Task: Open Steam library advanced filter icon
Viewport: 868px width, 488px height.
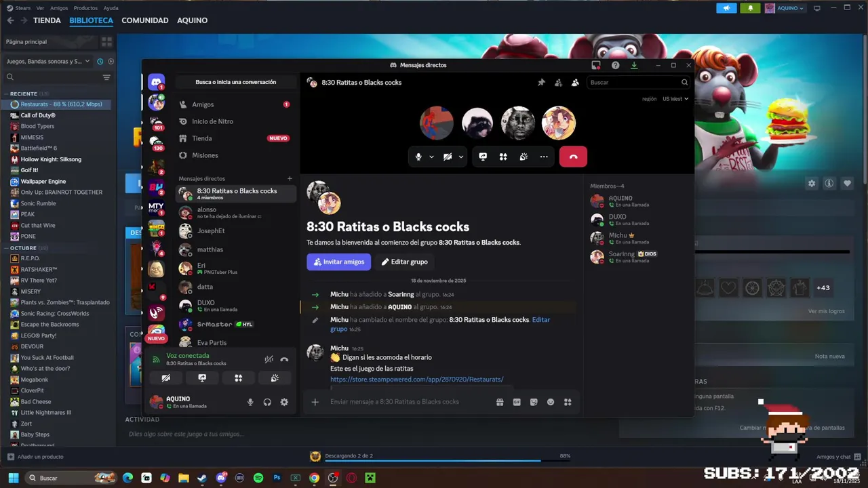Action: [106, 78]
